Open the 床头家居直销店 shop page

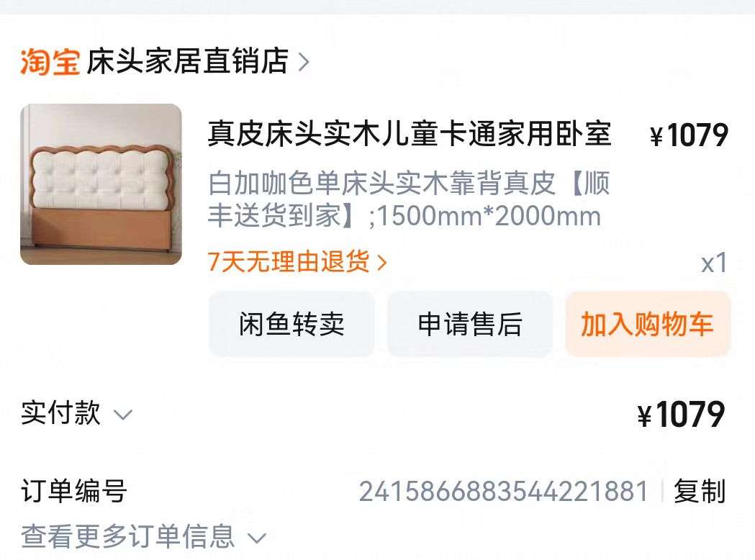coord(188,61)
